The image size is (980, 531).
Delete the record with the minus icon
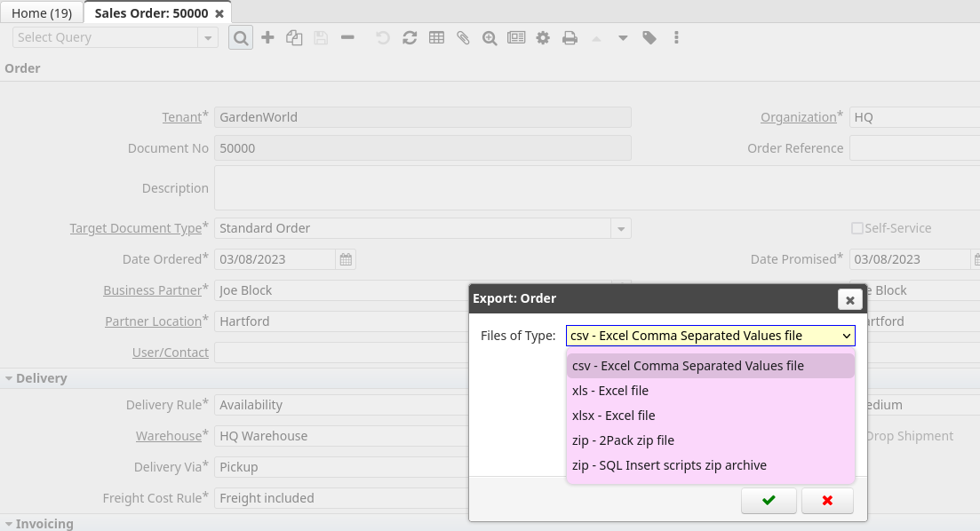click(x=347, y=37)
